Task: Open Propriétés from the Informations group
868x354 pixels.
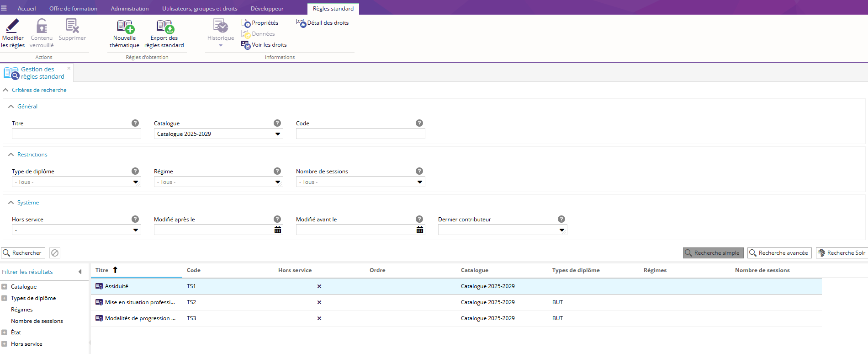Action: pyautogui.click(x=260, y=23)
